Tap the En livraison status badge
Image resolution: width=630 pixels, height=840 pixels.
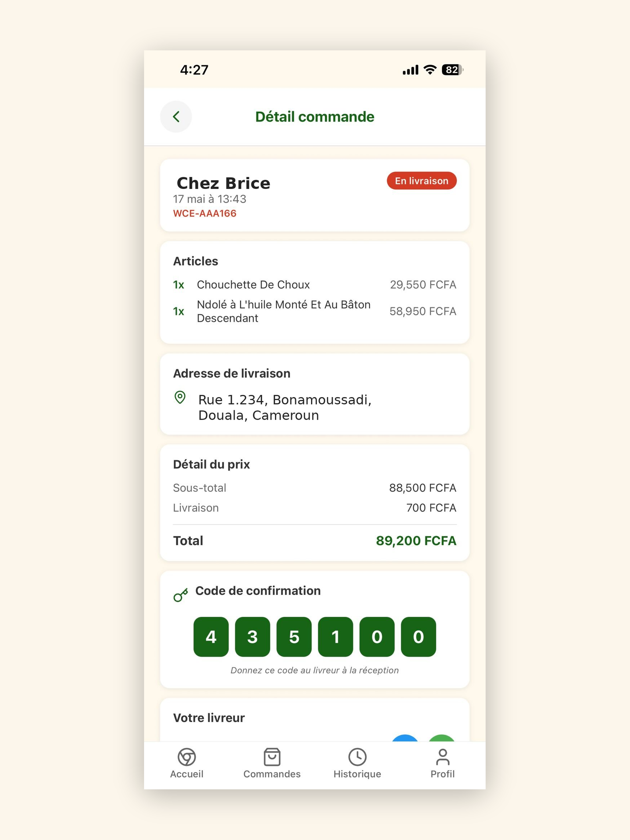(x=422, y=181)
